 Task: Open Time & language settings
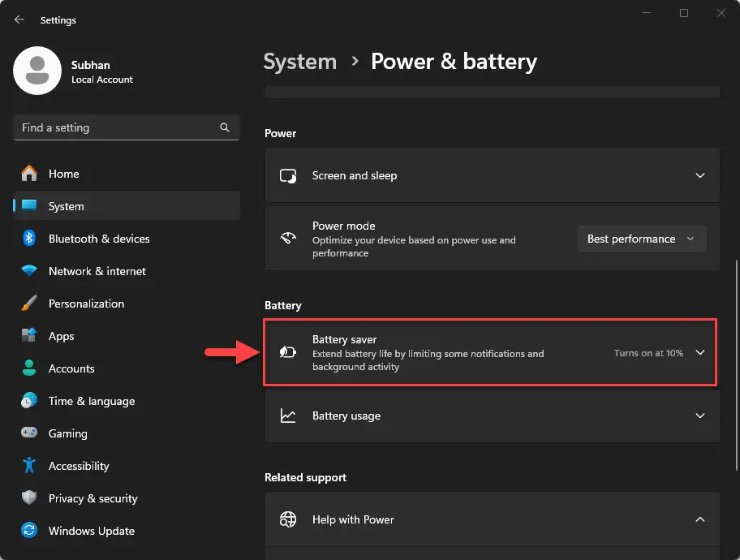127,400
